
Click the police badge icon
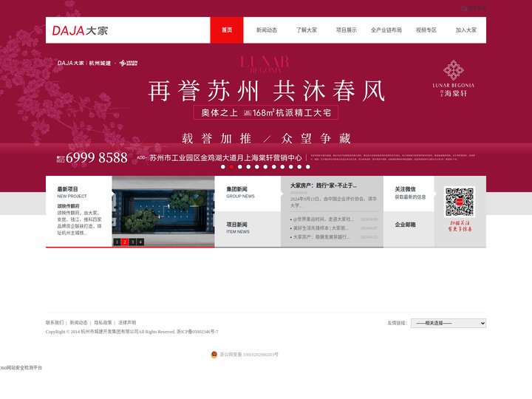(x=214, y=355)
